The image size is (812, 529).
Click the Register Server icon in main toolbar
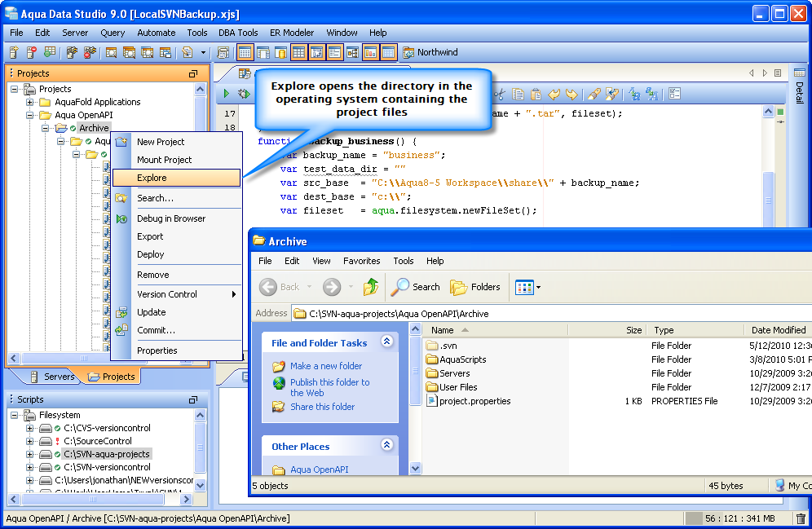click(14, 52)
